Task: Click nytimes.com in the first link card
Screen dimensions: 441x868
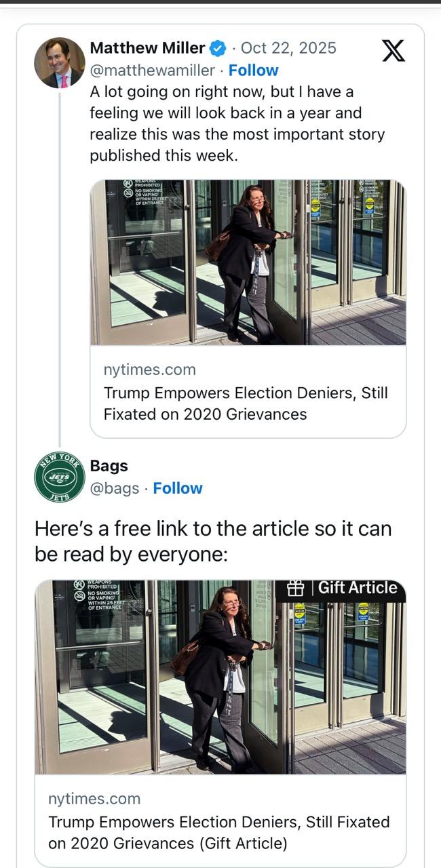Action: pyautogui.click(x=149, y=370)
